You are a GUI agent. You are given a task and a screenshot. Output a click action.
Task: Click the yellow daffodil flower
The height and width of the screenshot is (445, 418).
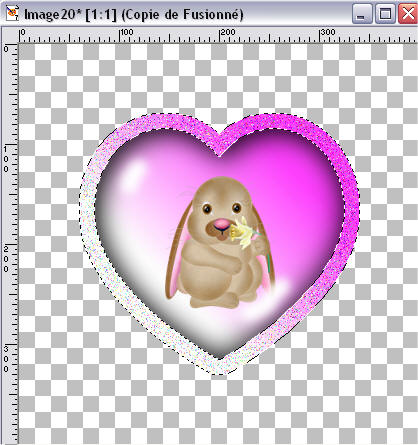click(x=246, y=233)
